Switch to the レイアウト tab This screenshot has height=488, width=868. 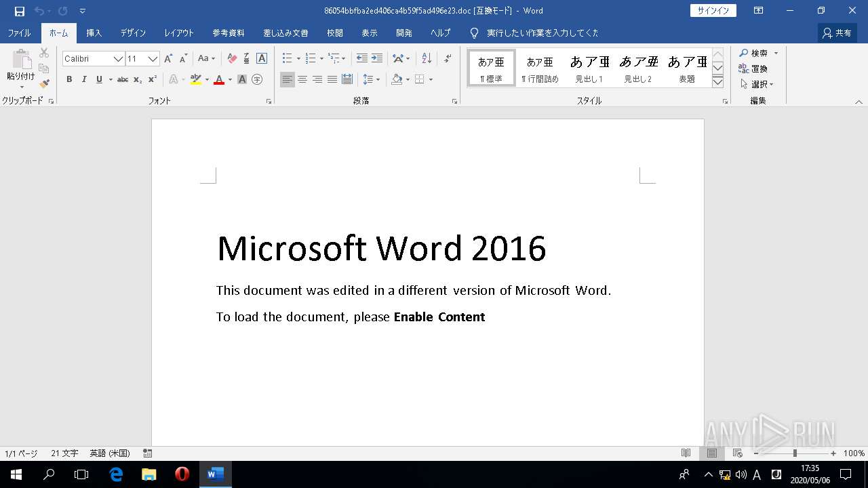coord(179,33)
